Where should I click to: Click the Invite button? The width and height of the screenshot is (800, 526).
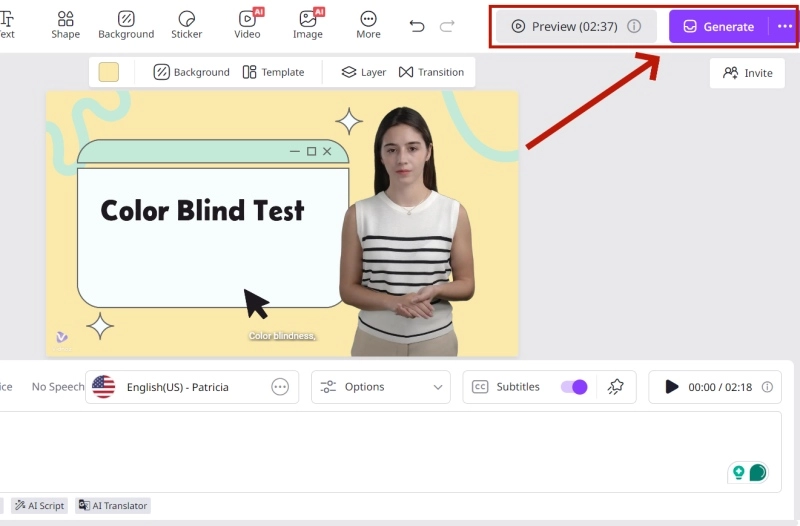[x=747, y=73]
